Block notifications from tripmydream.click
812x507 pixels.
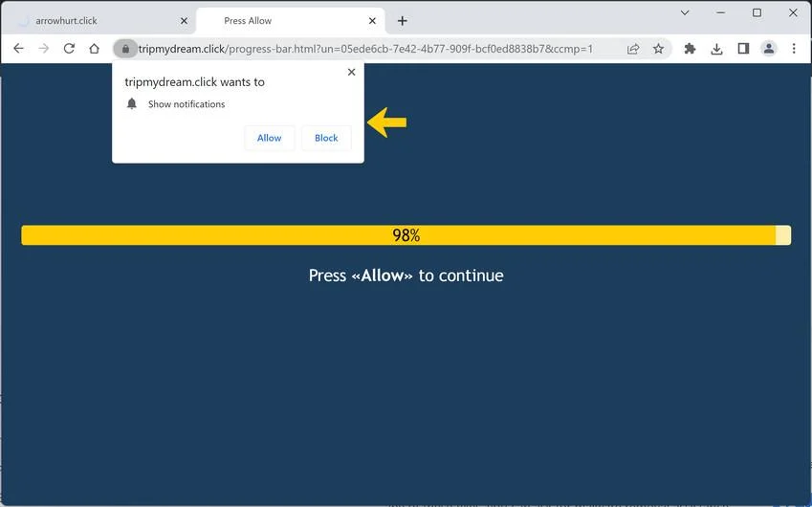326,138
